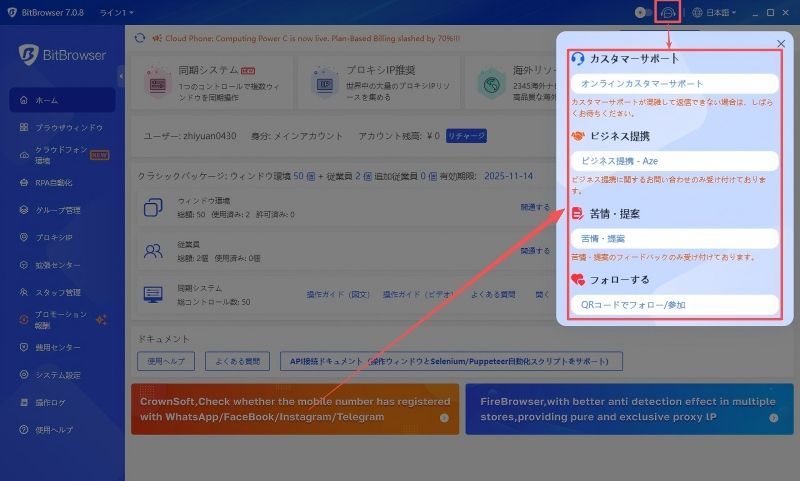This screenshot has width=800, height=481.
Task: Toggle the switch in the title bar
Action: tap(642, 13)
